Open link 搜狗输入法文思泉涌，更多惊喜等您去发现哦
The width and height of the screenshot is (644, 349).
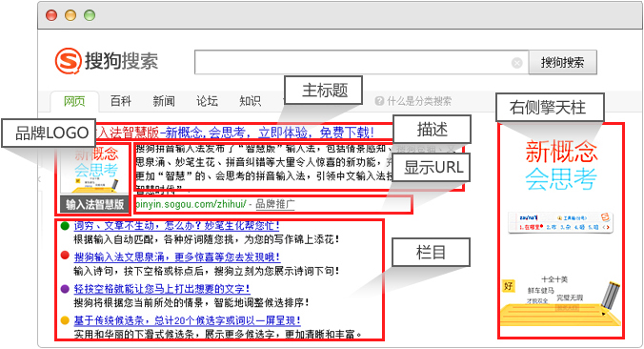click(x=177, y=257)
